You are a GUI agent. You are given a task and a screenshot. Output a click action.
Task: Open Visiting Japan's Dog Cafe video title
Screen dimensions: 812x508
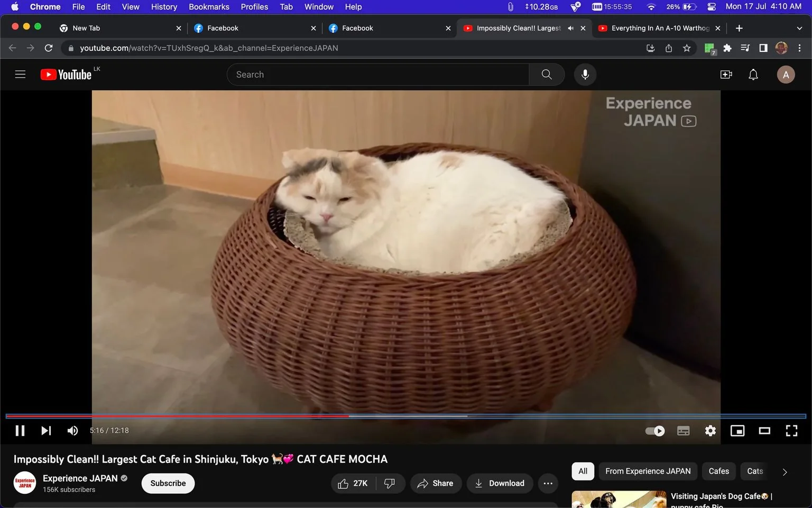pos(722,501)
